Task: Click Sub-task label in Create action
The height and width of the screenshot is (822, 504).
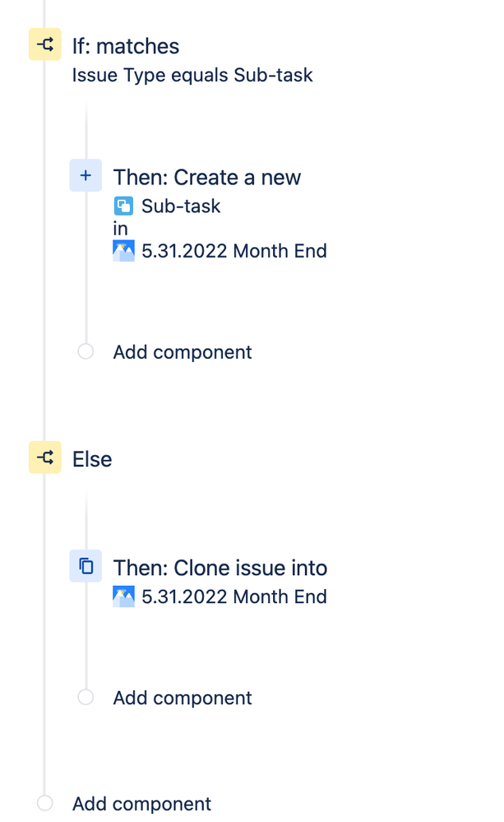Action: pyautogui.click(x=181, y=206)
